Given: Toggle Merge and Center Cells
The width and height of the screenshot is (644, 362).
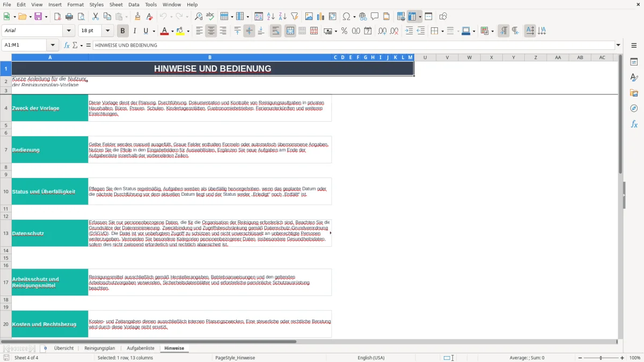Looking at the screenshot, I should pos(290,31).
